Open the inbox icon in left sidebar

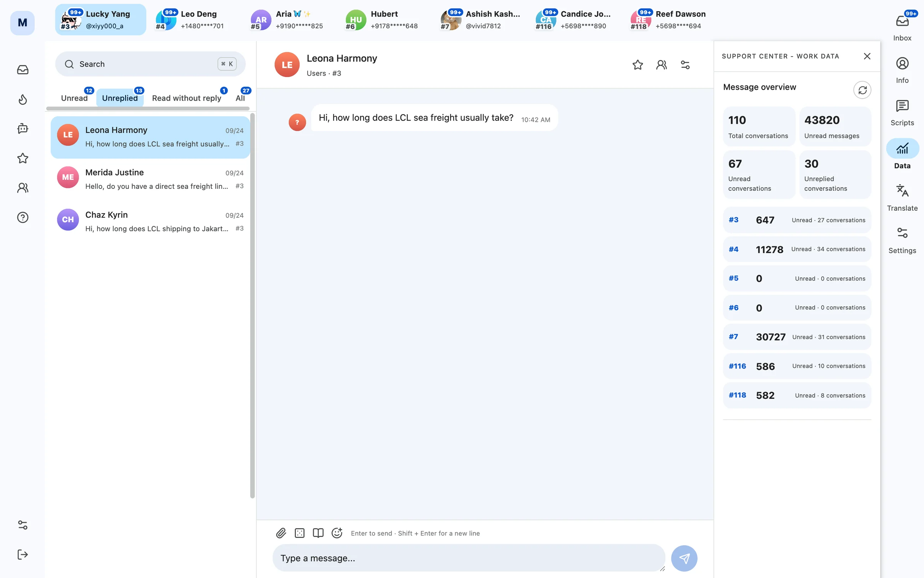pyautogui.click(x=23, y=70)
